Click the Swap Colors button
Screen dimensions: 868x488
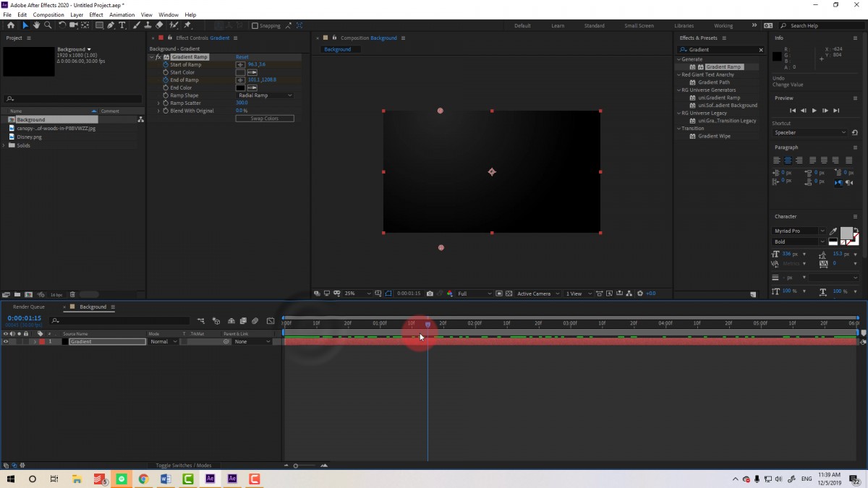tap(265, 119)
